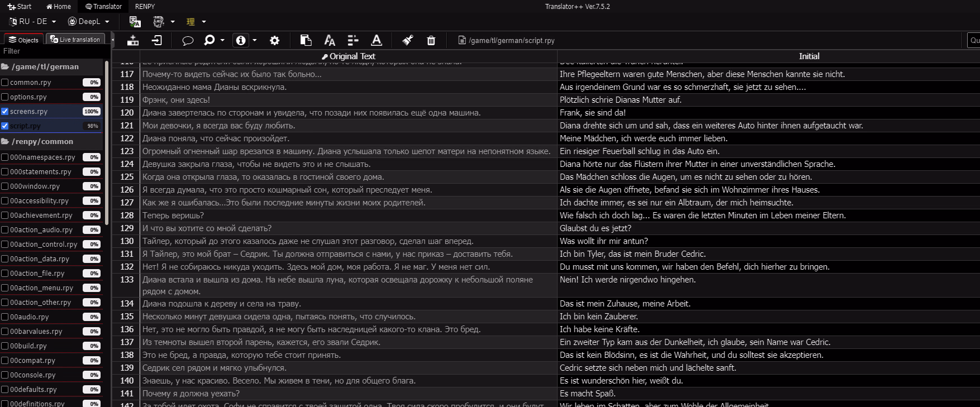Click the brush clear-formatting icon
This screenshot has width=980, height=407.
click(x=408, y=40)
